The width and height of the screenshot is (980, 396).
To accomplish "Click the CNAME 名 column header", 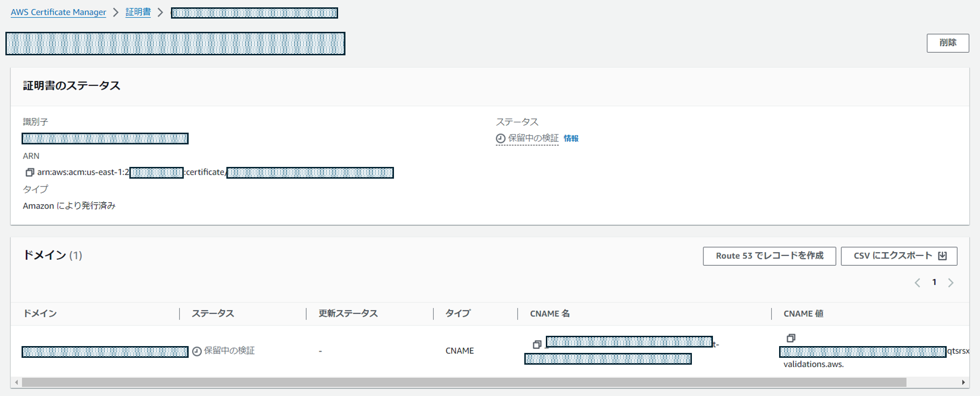I will pos(550,314).
